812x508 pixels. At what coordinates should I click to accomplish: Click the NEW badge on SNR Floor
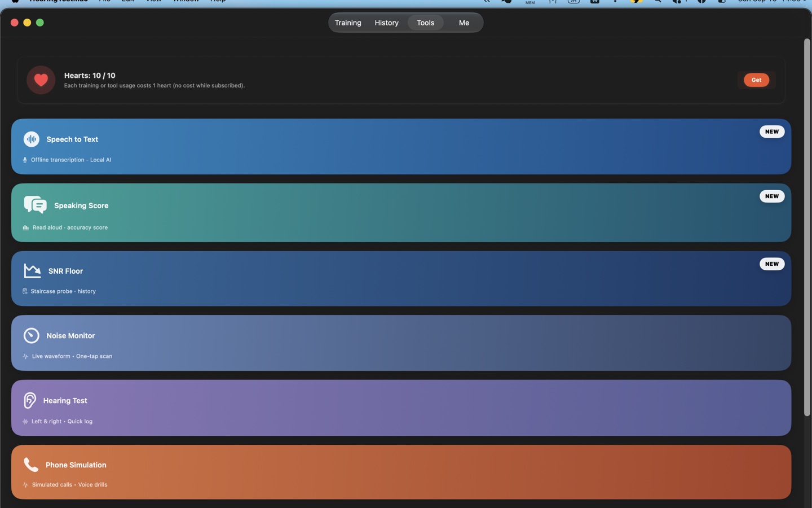point(772,264)
